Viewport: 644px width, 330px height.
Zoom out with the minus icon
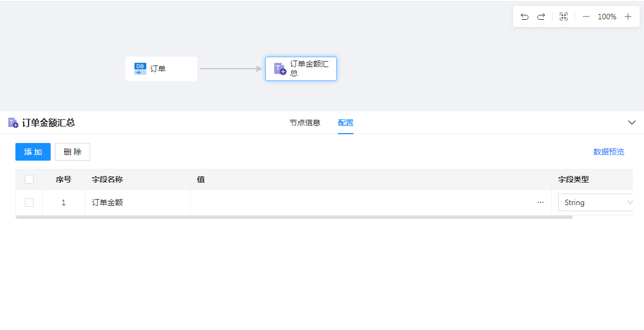pyautogui.click(x=586, y=16)
